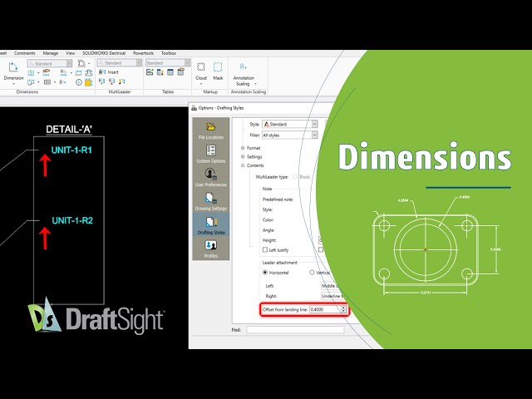Expand the Settings section
Image resolution: width=532 pixels, height=399 pixels.
tap(243, 157)
